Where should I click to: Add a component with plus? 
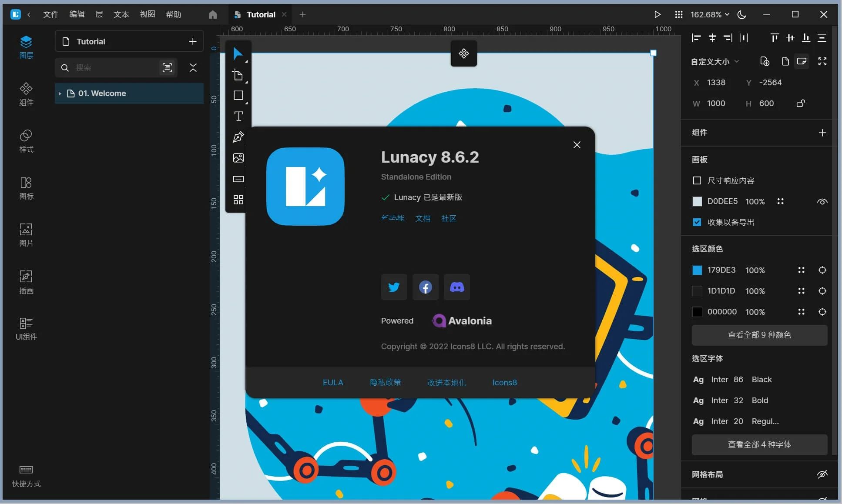pyautogui.click(x=822, y=133)
